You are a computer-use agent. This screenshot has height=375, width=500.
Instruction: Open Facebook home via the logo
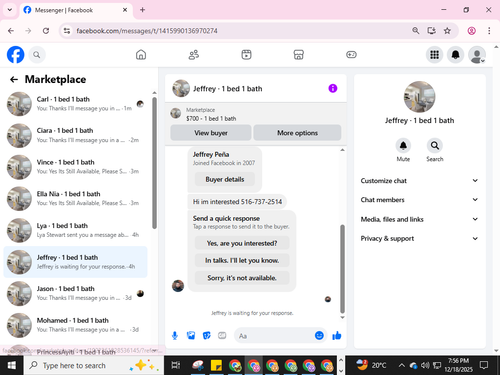click(x=15, y=55)
